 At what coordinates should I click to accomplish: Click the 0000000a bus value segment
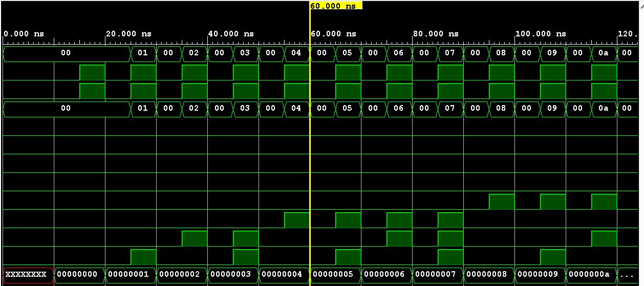pyautogui.click(x=591, y=275)
